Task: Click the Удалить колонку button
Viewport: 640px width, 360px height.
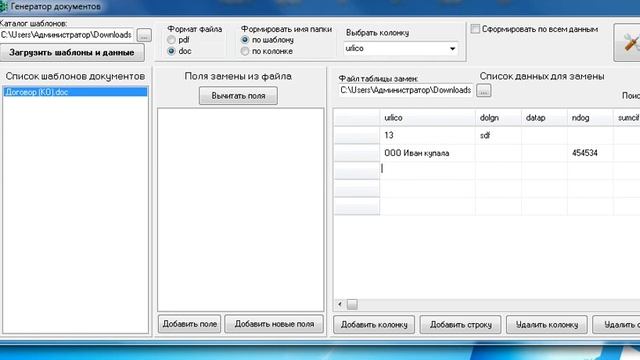Action: (547, 325)
